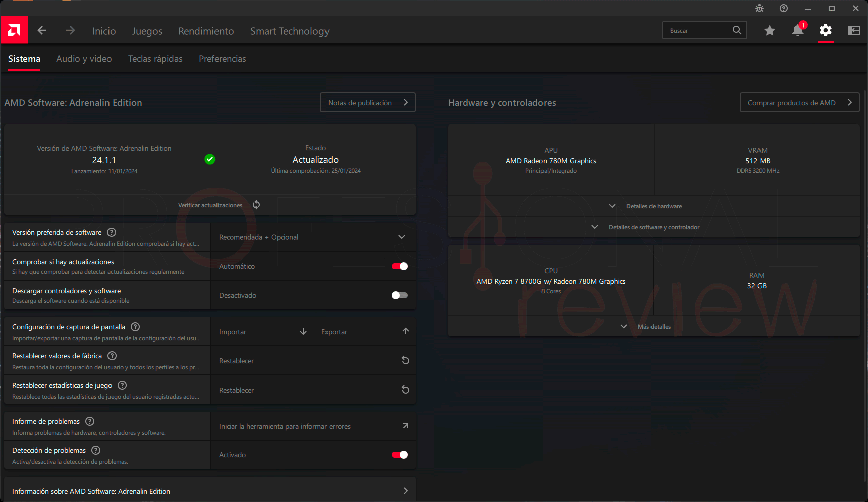Toggle automatic update check switch

tap(400, 266)
